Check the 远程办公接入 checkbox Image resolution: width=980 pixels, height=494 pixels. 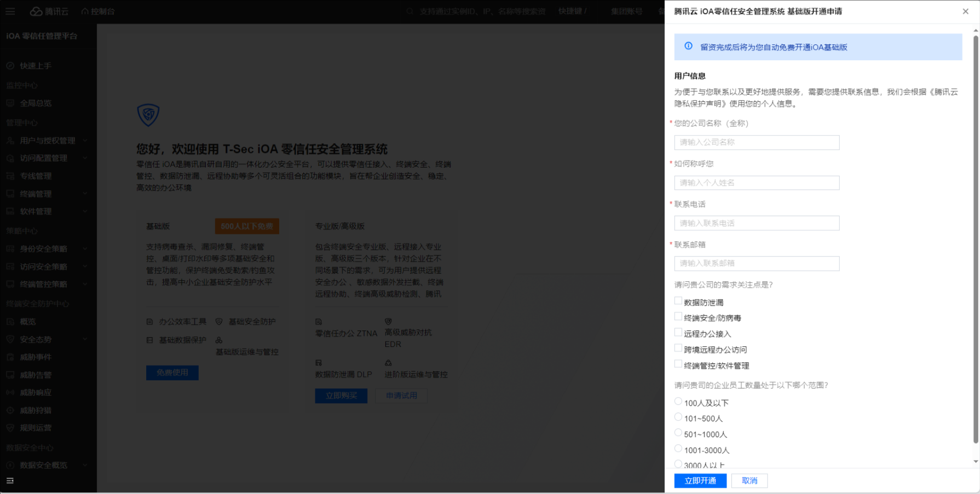pyautogui.click(x=678, y=333)
